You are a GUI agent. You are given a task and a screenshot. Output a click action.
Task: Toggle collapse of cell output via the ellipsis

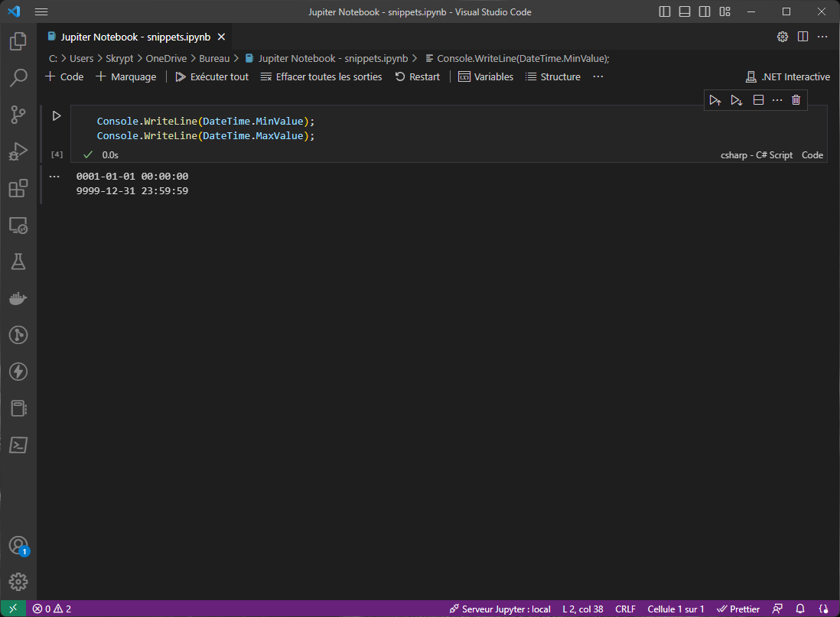pos(54,176)
